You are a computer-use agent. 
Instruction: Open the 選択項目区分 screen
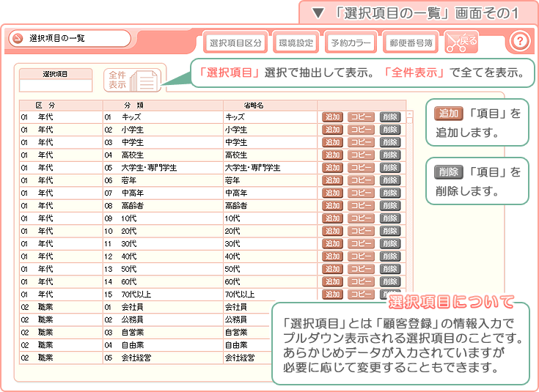[x=235, y=42]
